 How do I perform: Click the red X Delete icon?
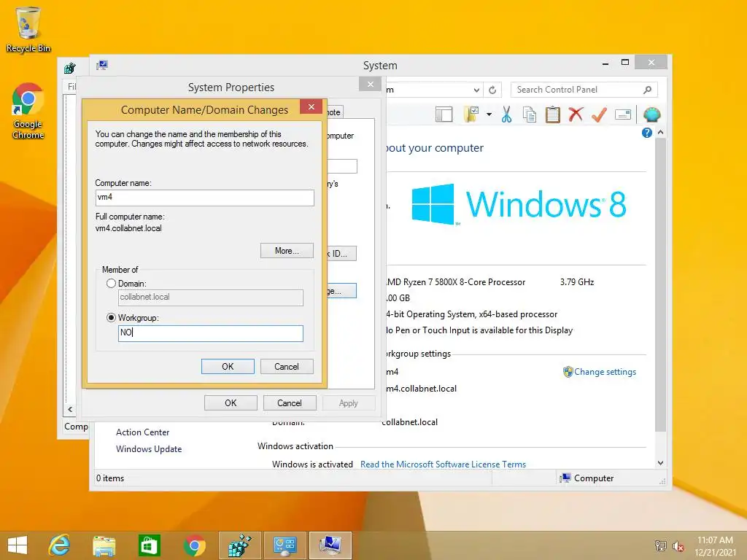point(576,114)
